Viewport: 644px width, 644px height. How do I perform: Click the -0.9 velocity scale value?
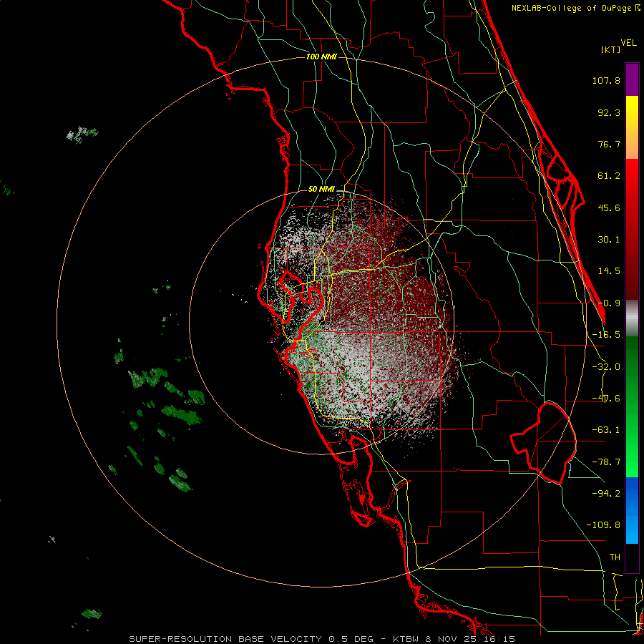(x=609, y=303)
